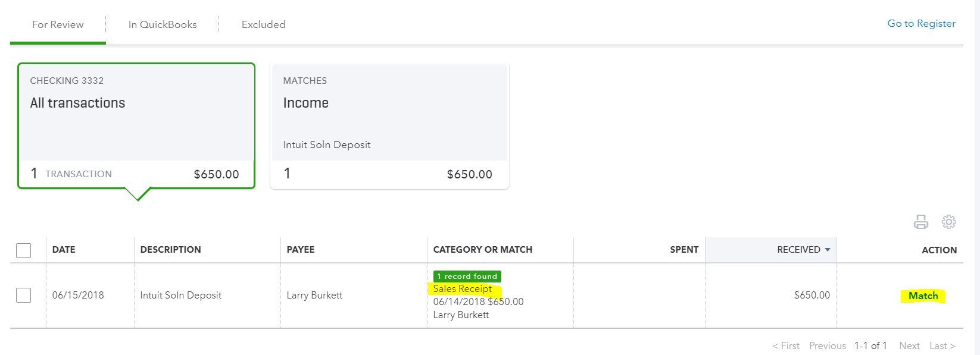Select the Matches Income card
Screen dimensions: 980x355
point(389,126)
